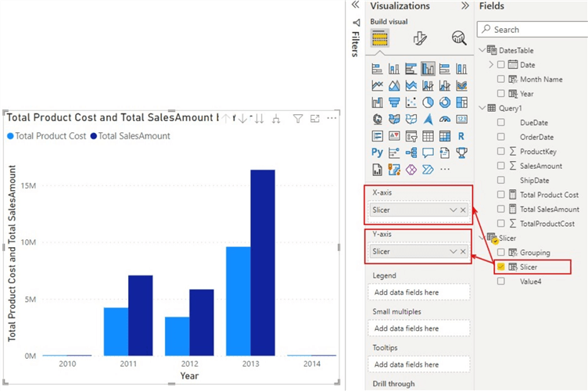Open X-axis Slicer field dropdown arrow
This screenshot has height=391, width=588.
point(453,210)
